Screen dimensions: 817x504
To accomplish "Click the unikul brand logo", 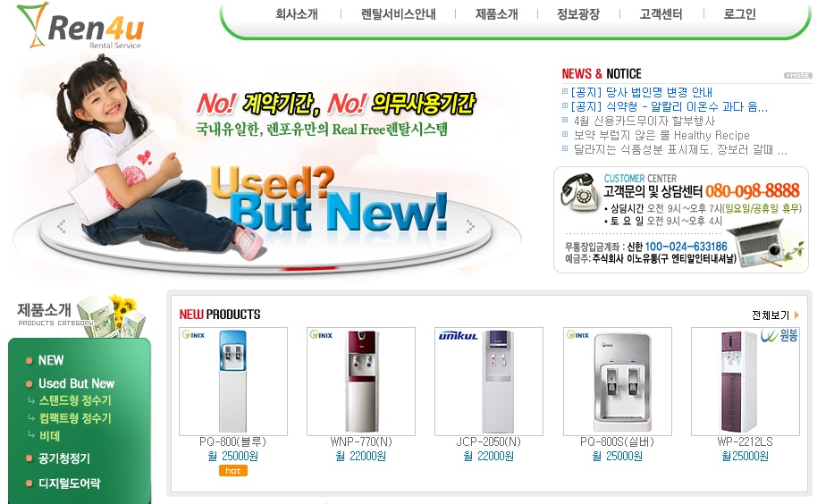I will [458, 336].
